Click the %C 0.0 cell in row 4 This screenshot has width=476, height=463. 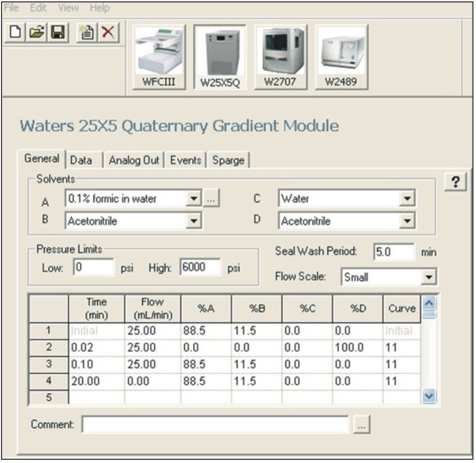click(307, 381)
